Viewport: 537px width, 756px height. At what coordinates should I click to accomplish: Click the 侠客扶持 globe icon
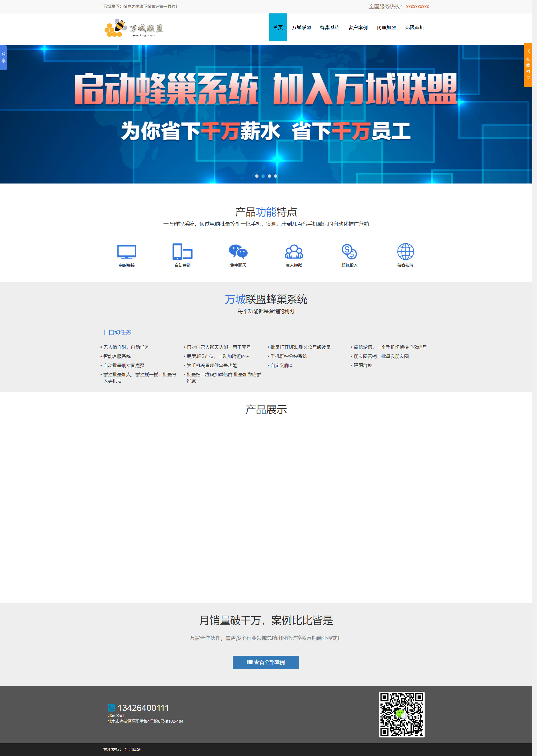click(x=405, y=252)
